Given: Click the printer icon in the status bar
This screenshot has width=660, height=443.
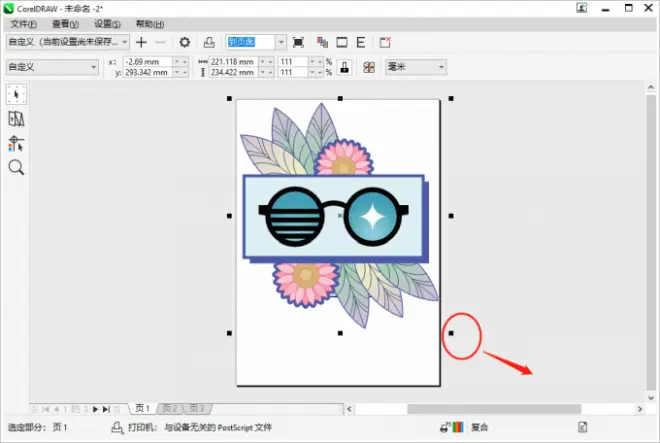Looking at the screenshot, I should [x=117, y=427].
